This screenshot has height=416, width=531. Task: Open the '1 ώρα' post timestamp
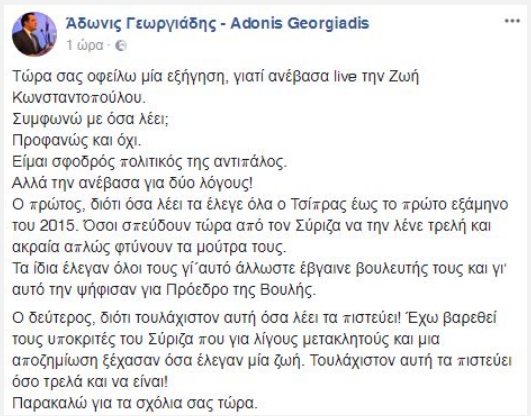click(x=85, y=45)
